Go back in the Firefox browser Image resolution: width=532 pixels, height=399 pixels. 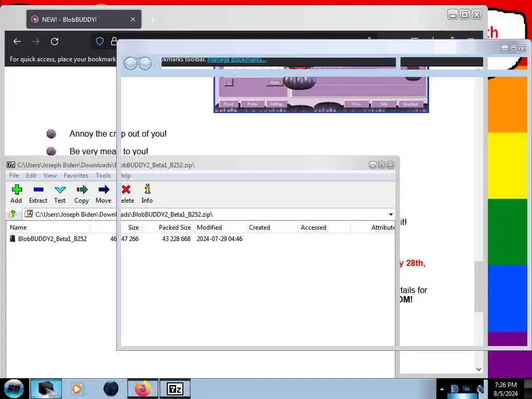tap(17, 42)
